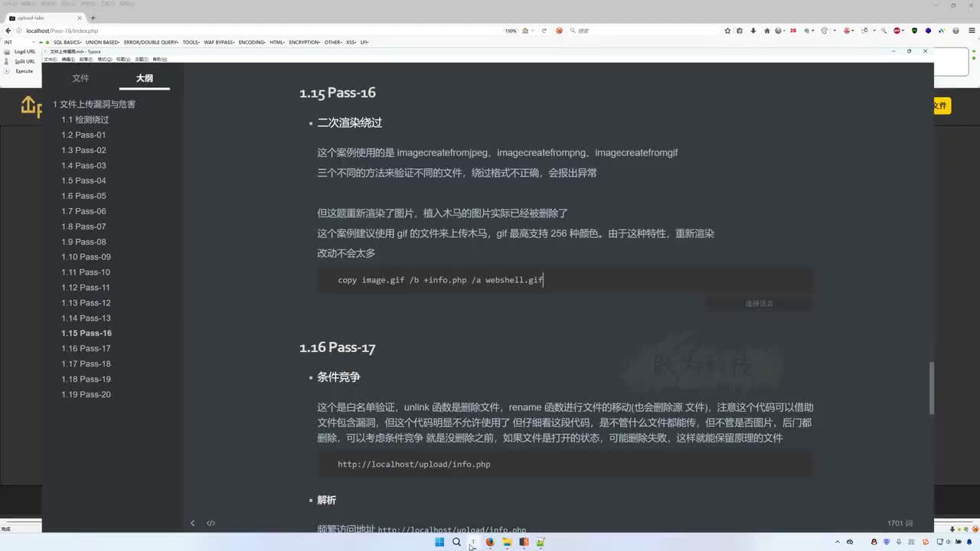The height and width of the screenshot is (551, 980).
Task: Jump to outline item 1.2 Pass-01
Action: pyautogui.click(x=83, y=135)
